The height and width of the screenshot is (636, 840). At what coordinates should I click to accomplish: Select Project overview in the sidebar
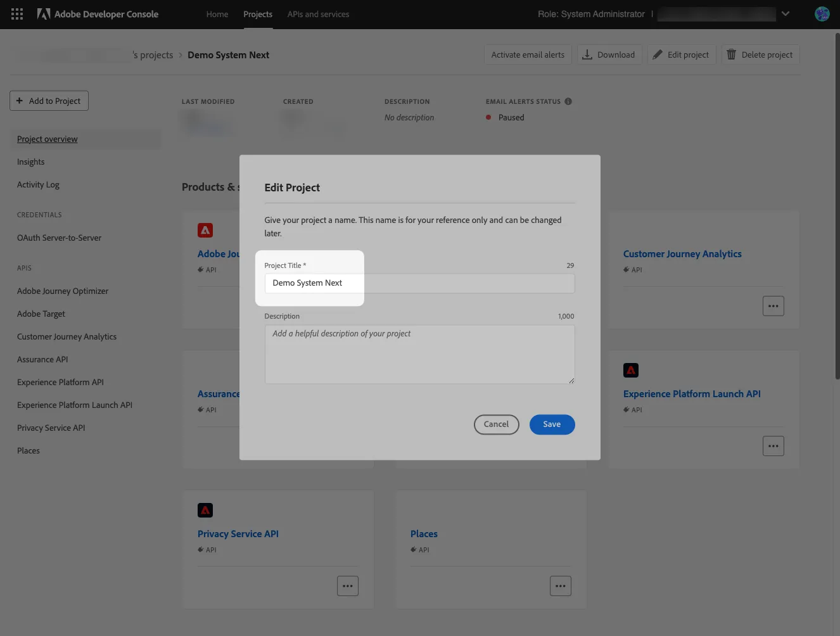point(86,139)
